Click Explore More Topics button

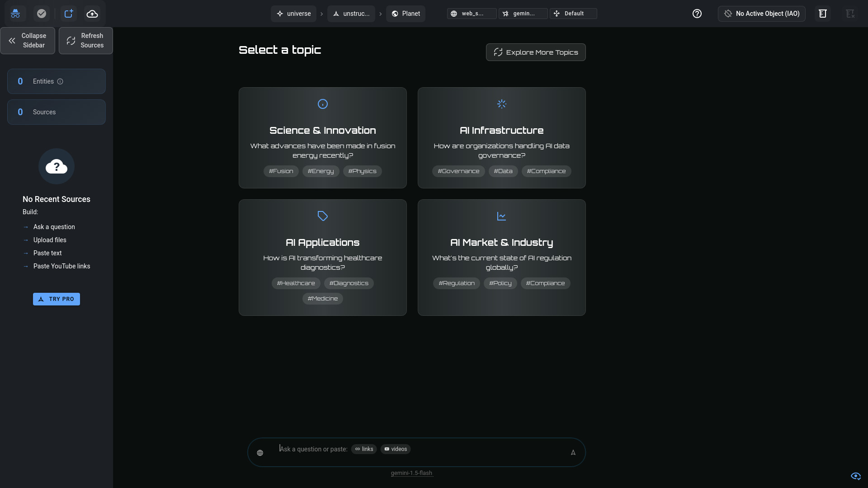[x=536, y=52]
